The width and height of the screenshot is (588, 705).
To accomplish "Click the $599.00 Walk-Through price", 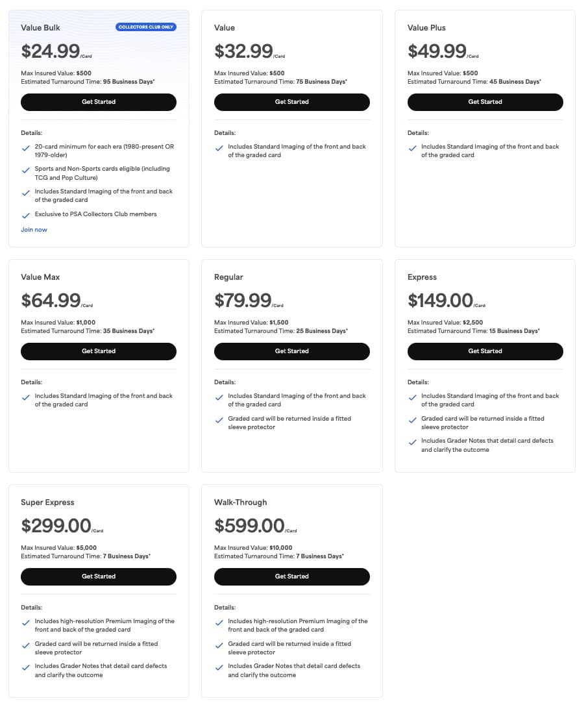I will tap(250, 525).
